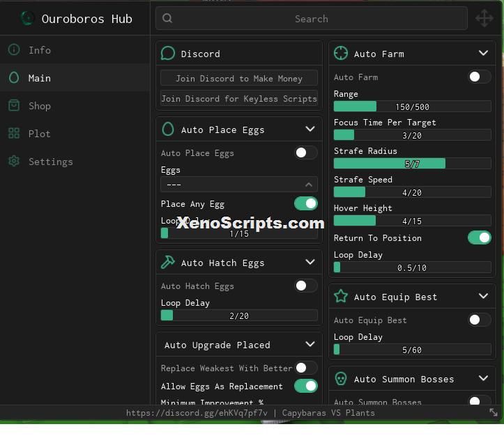Click the discord.gg footer text
This screenshot has height=445, width=504.
197,412
